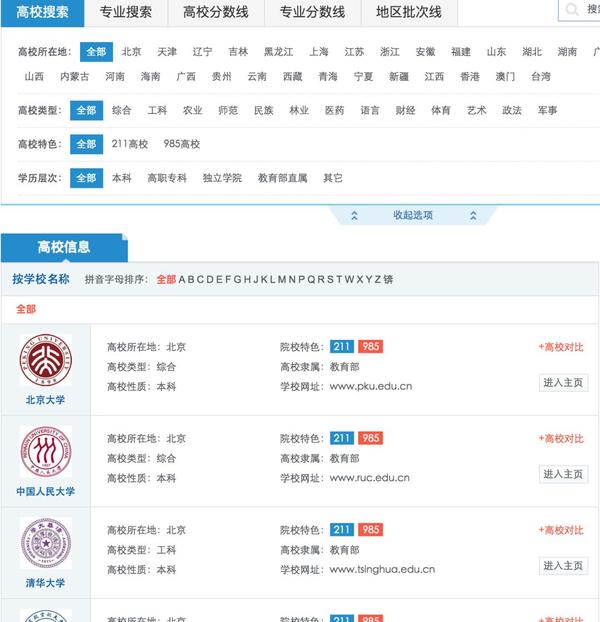Select 全部 for 高校所在地 filter
This screenshot has width=600, height=622.
pos(96,52)
